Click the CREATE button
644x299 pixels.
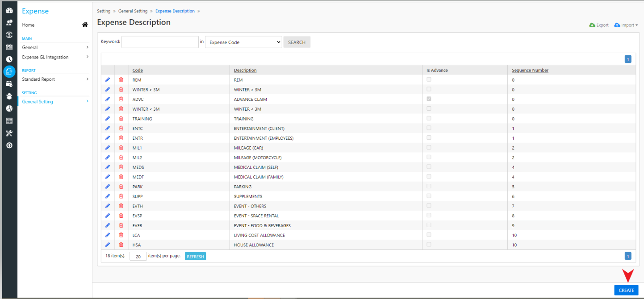pos(626,290)
